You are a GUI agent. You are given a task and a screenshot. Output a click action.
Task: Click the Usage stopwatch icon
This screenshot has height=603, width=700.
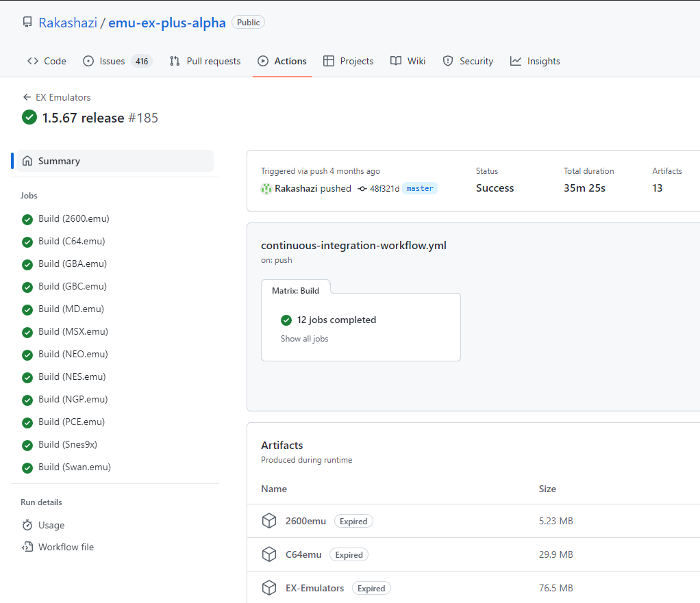(x=27, y=525)
